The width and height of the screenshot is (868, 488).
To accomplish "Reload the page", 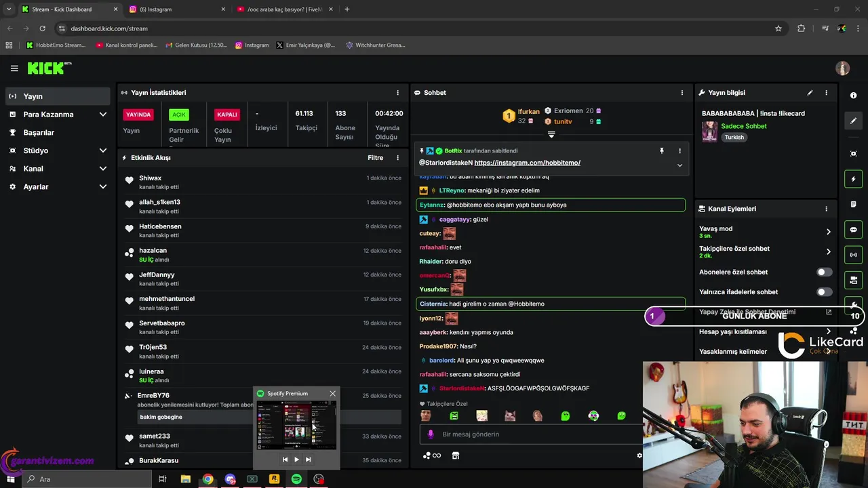I will tap(42, 28).
